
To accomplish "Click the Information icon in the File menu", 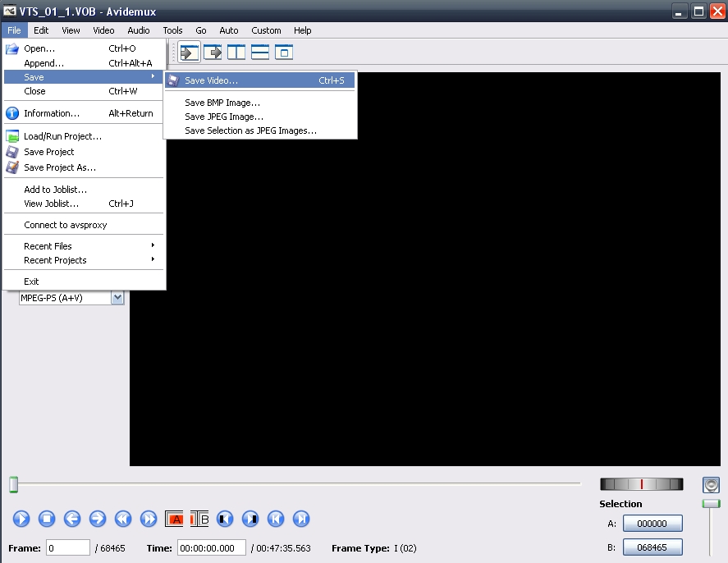I will [12, 113].
